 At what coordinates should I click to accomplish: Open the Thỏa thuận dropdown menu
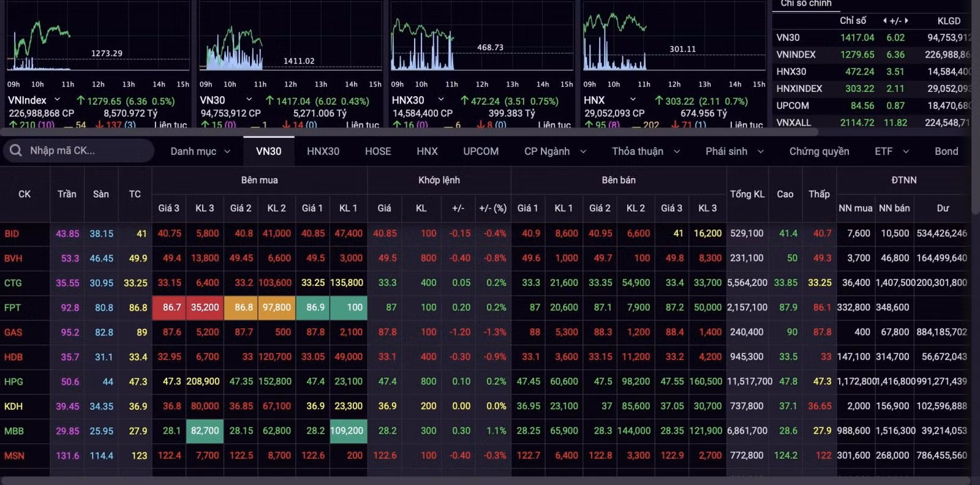coord(646,151)
